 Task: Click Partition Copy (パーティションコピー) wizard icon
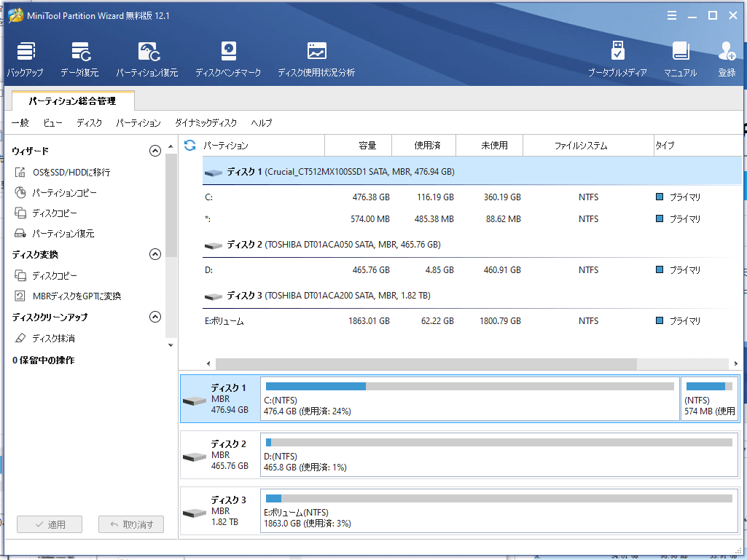20,192
